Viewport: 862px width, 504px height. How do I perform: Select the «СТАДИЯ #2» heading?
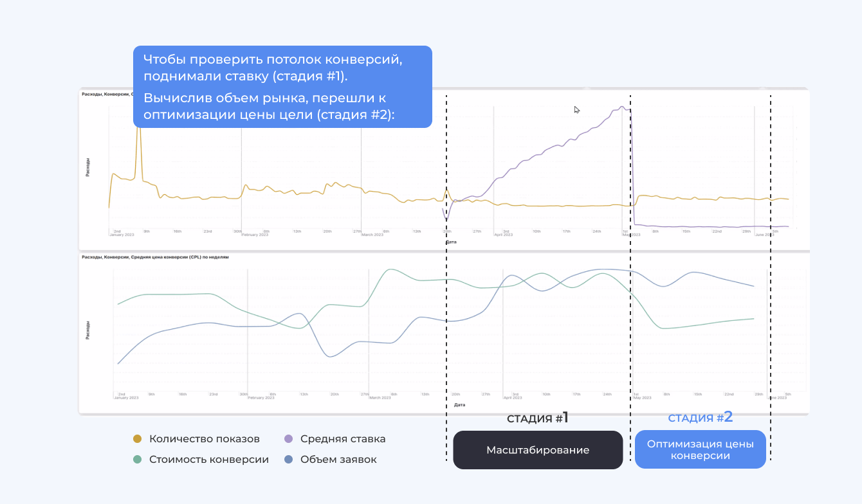[700, 418]
